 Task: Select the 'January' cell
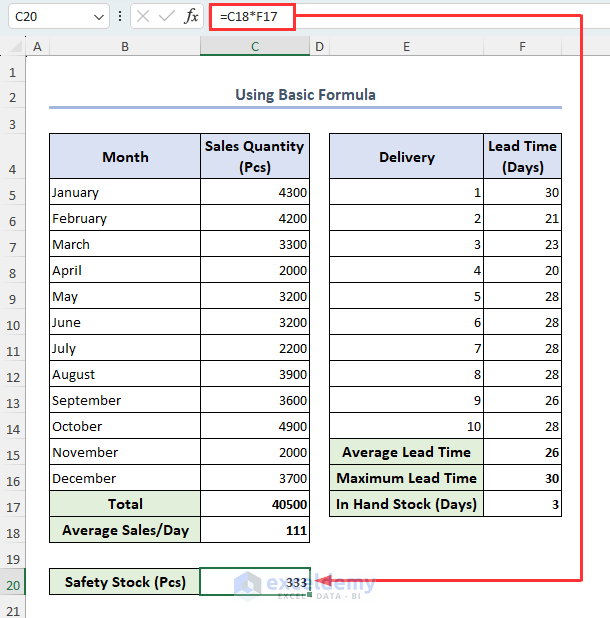[x=125, y=192]
